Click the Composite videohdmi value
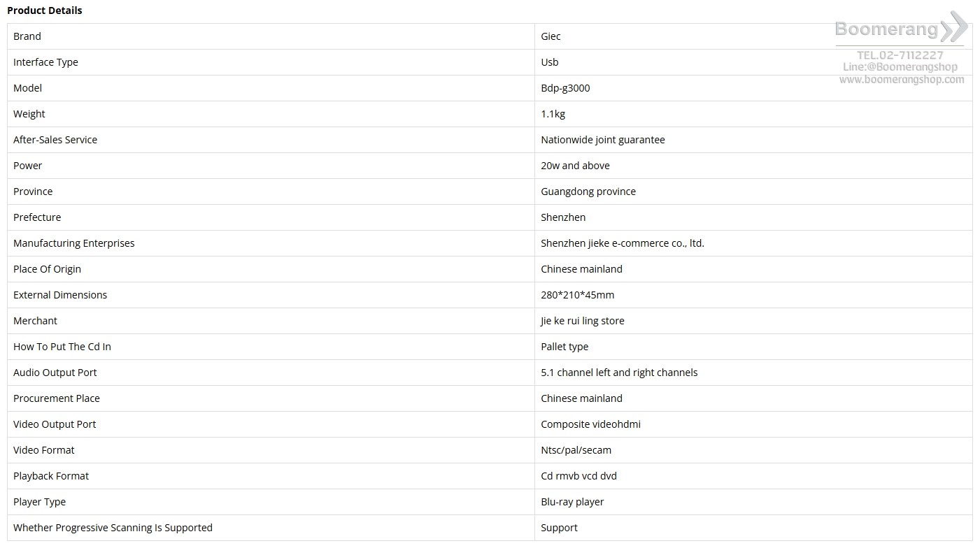Viewport: 980px width, 548px height. click(x=590, y=424)
